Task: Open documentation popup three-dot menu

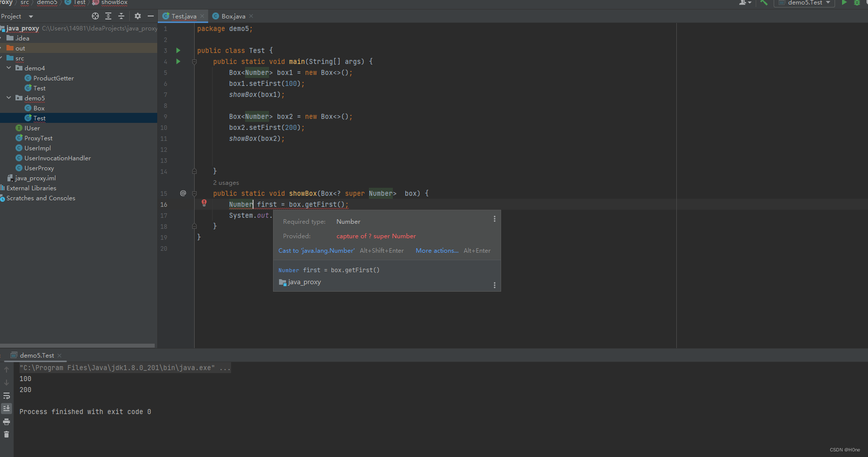Action: [495, 285]
